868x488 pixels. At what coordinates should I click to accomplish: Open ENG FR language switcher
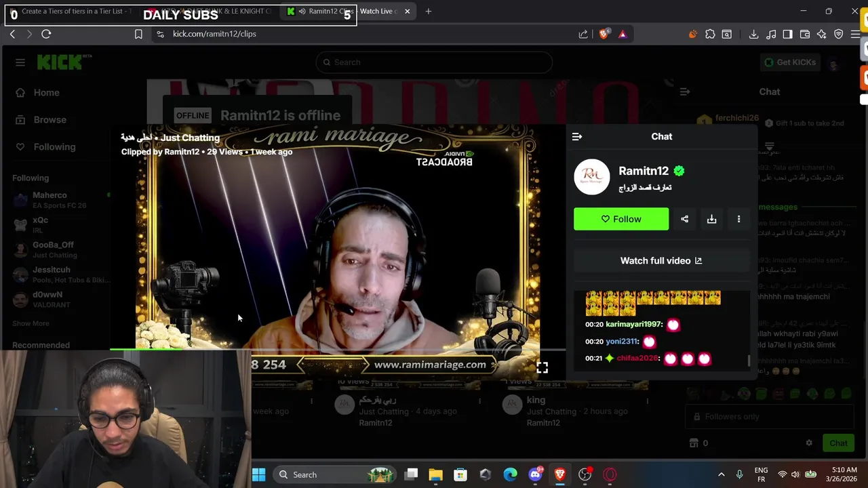click(x=761, y=474)
